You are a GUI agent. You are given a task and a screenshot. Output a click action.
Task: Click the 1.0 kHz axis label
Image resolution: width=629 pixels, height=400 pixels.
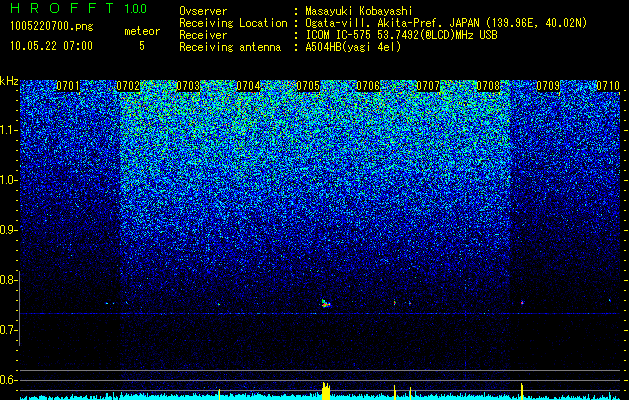click(9, 180)
